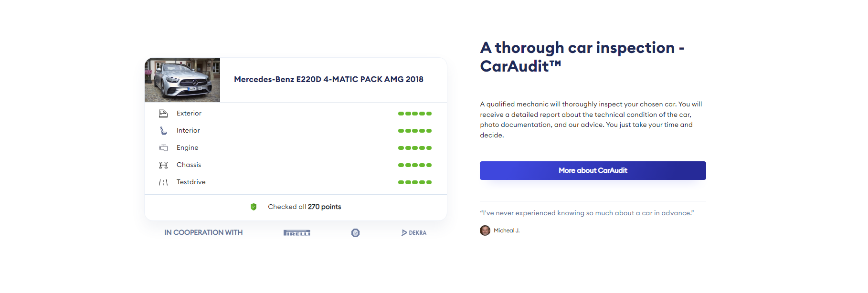Click the Engine icon

[163, 148]
